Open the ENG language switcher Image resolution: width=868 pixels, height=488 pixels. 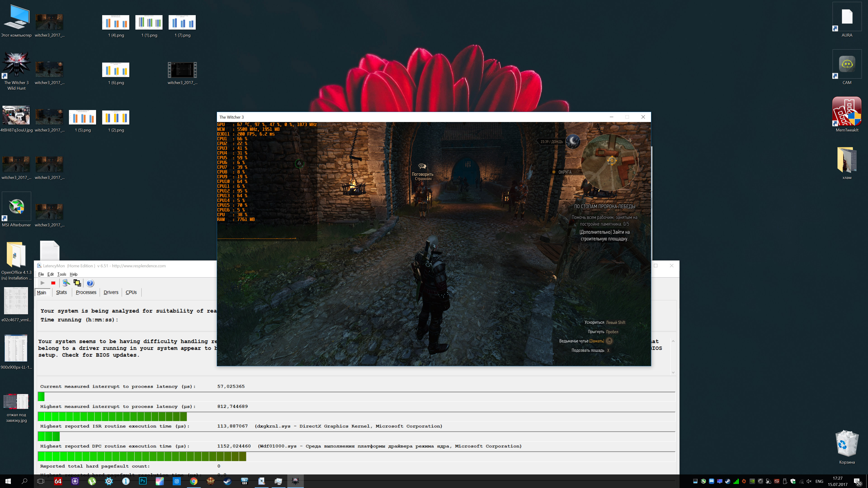[819, 481]
